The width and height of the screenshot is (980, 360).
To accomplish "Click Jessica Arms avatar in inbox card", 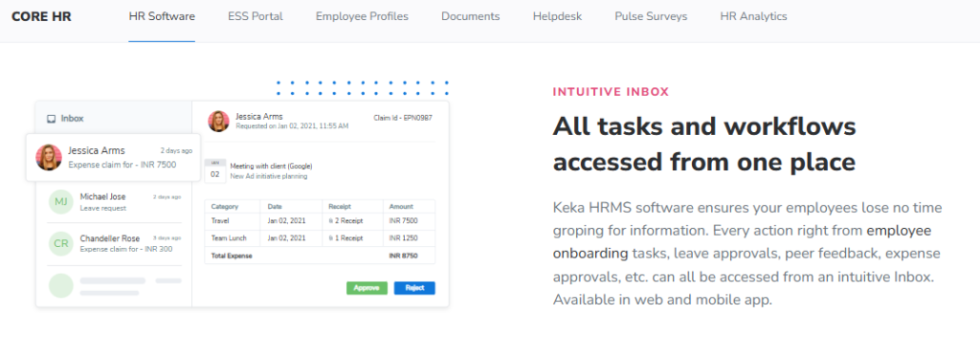I will pyautogui.click(x=49, y=157).
